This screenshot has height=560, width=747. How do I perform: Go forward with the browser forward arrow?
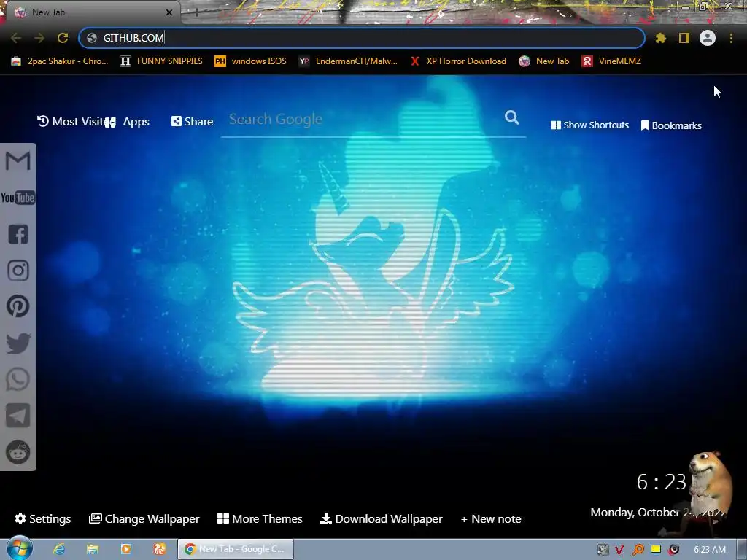point(39,38)
